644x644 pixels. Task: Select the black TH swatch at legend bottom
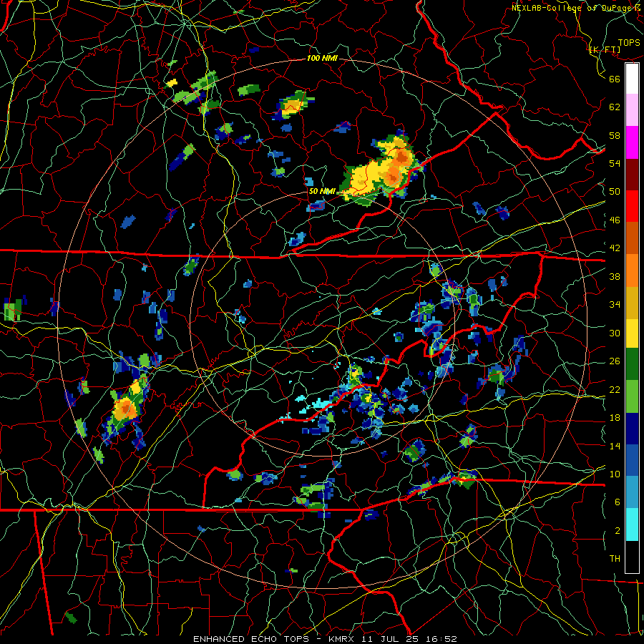point(632,557)
